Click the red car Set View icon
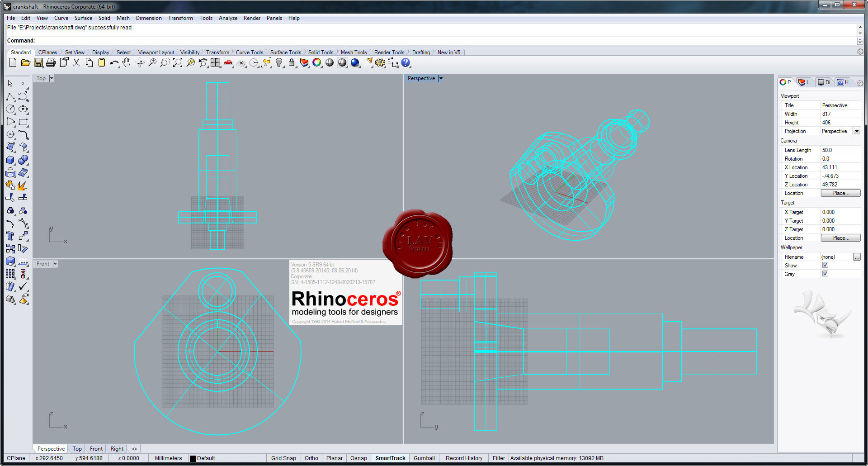 (x=228, y=63)
